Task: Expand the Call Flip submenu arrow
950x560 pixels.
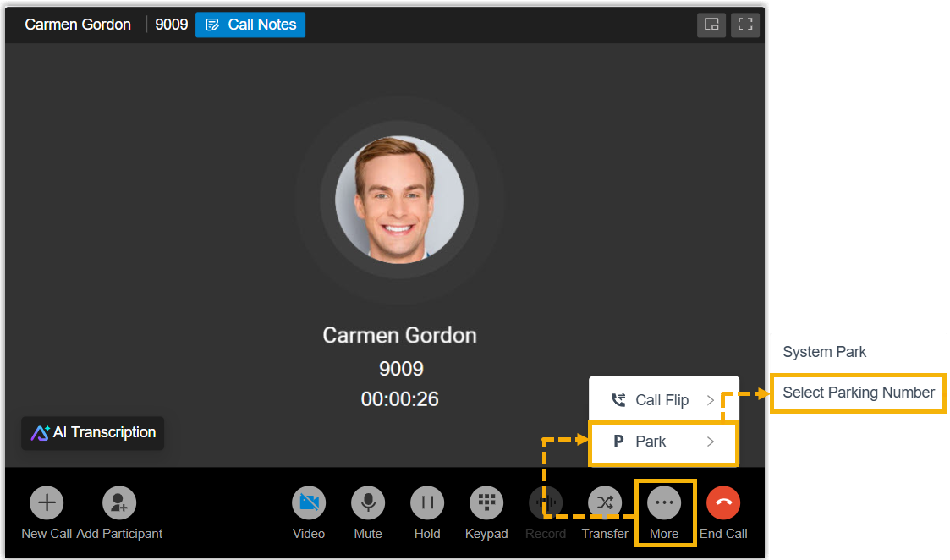Action: 711,400
